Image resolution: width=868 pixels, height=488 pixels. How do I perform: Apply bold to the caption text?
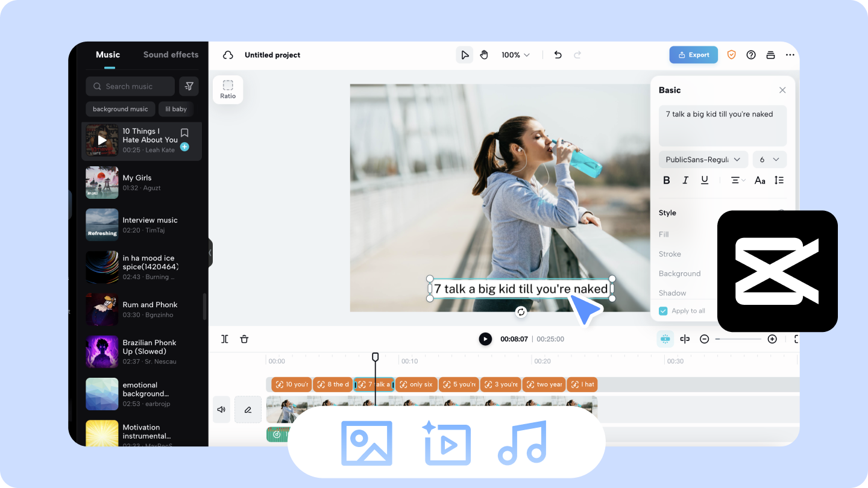click(x=667, y=180)
